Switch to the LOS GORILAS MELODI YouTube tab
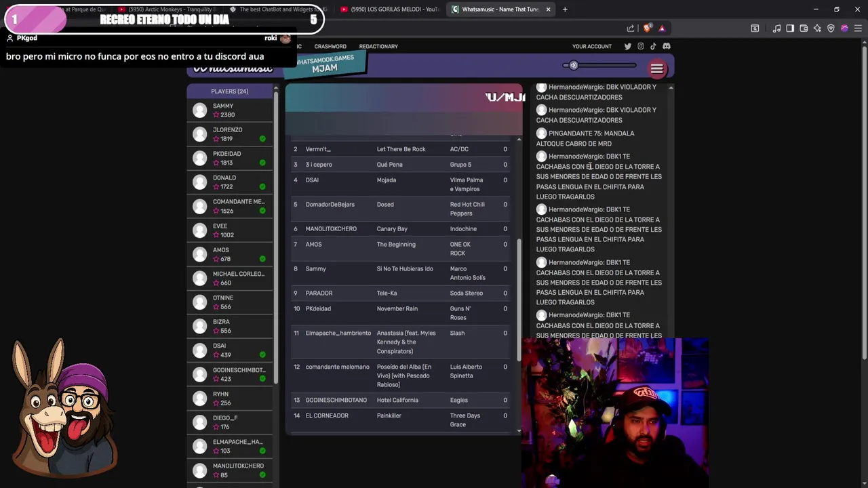Screen dimensions: 868x488 click(390, 9)
